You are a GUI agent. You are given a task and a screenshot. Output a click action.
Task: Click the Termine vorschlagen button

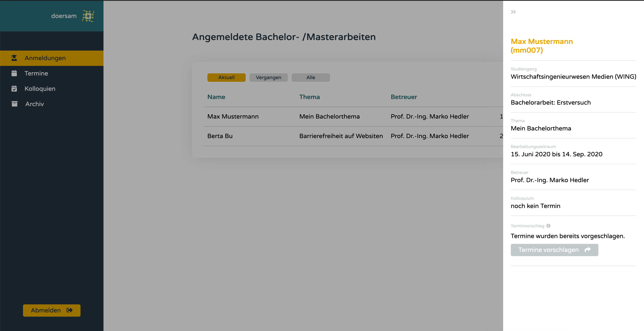coord(554,250)
